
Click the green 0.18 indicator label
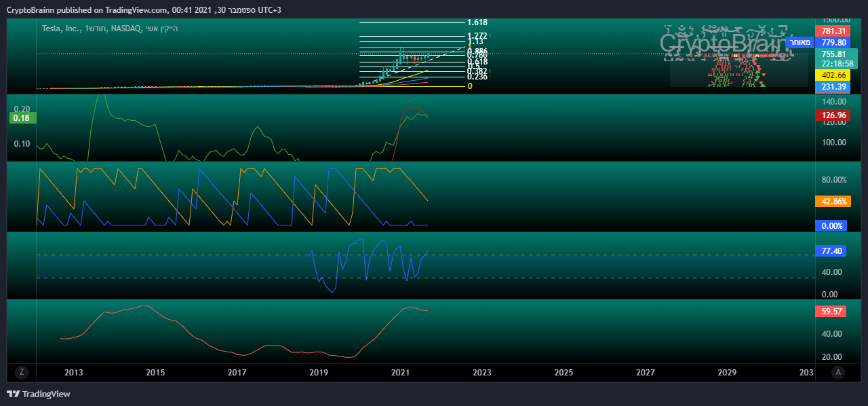tap(22, 118)
